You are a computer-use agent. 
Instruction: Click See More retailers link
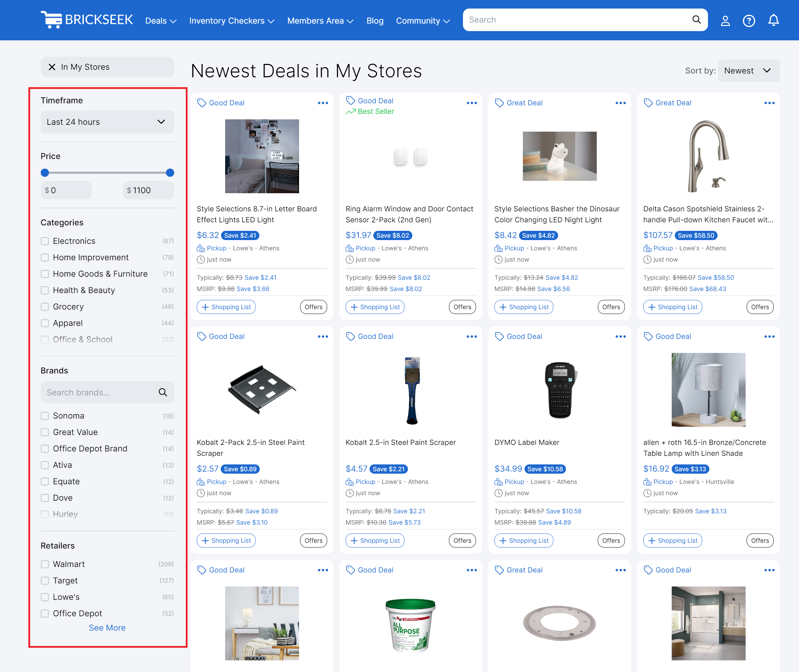point(107,628)
